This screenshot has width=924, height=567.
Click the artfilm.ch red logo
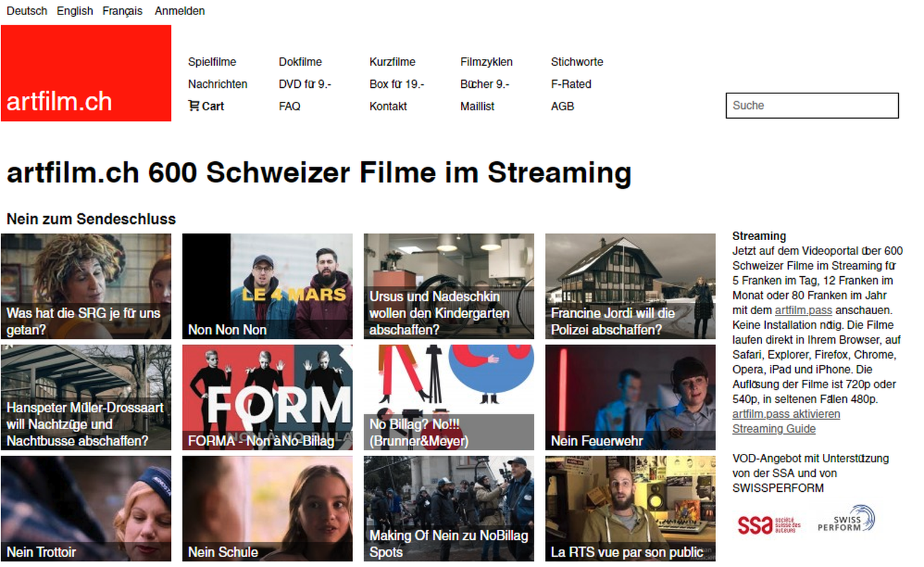(86, 73)
